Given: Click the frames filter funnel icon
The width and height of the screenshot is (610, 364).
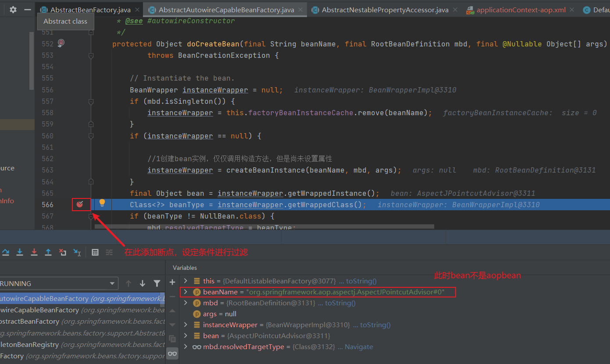Looking at the screenshot, I should pos(157,283).
